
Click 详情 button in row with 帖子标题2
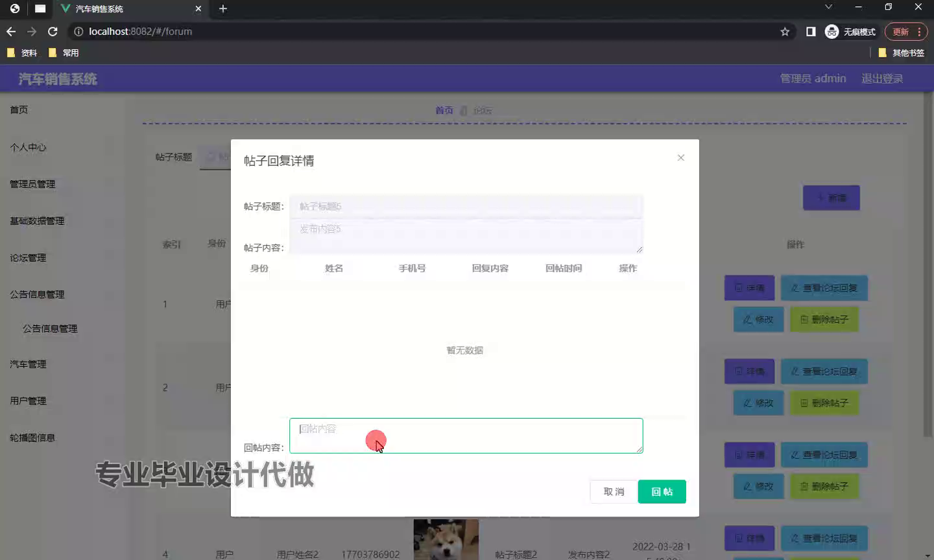coord(749,538)
